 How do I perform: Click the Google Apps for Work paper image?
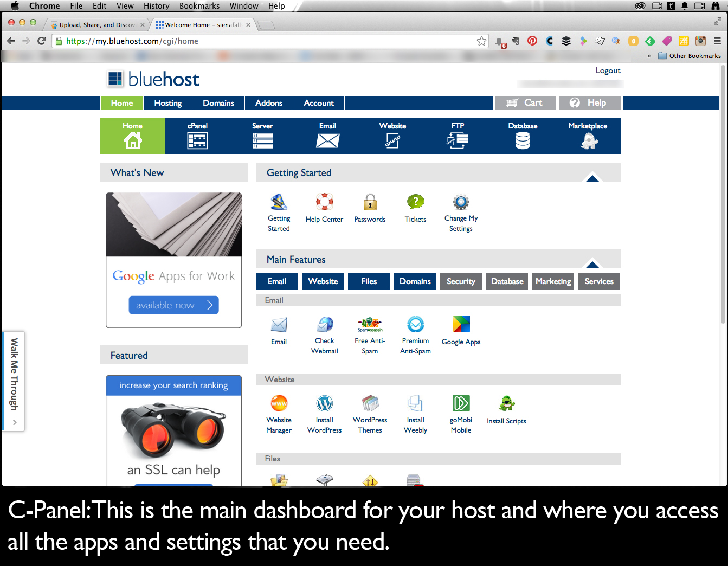tap(173, 224)
